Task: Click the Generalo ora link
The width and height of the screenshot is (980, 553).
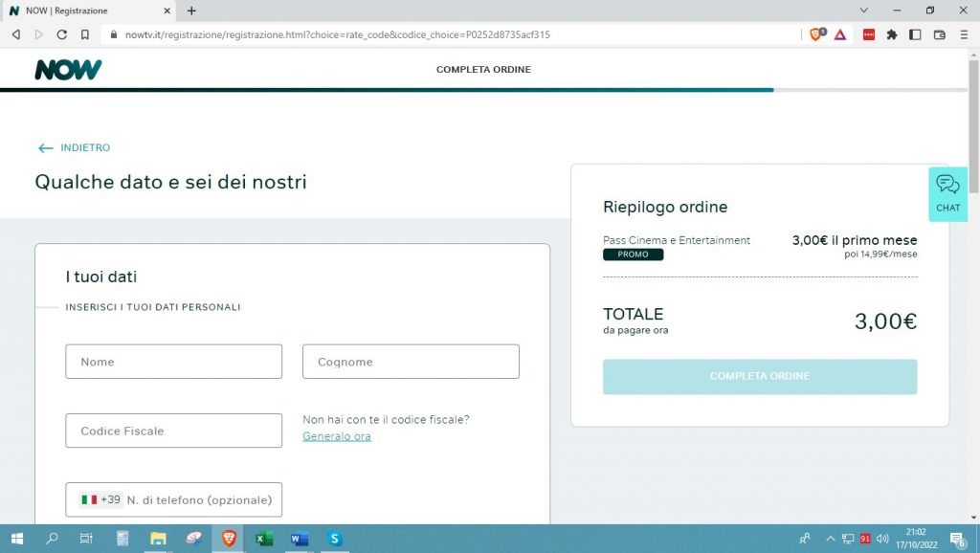Action: pos(336,435)
